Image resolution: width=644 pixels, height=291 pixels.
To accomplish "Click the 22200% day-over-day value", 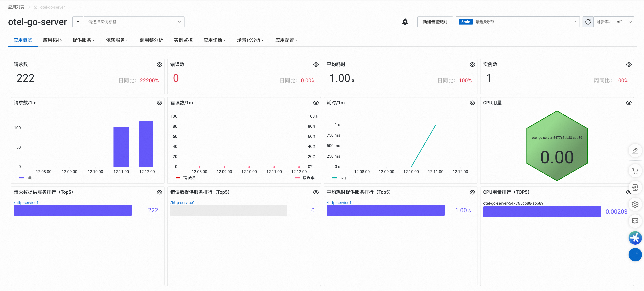I will point(149,81).
